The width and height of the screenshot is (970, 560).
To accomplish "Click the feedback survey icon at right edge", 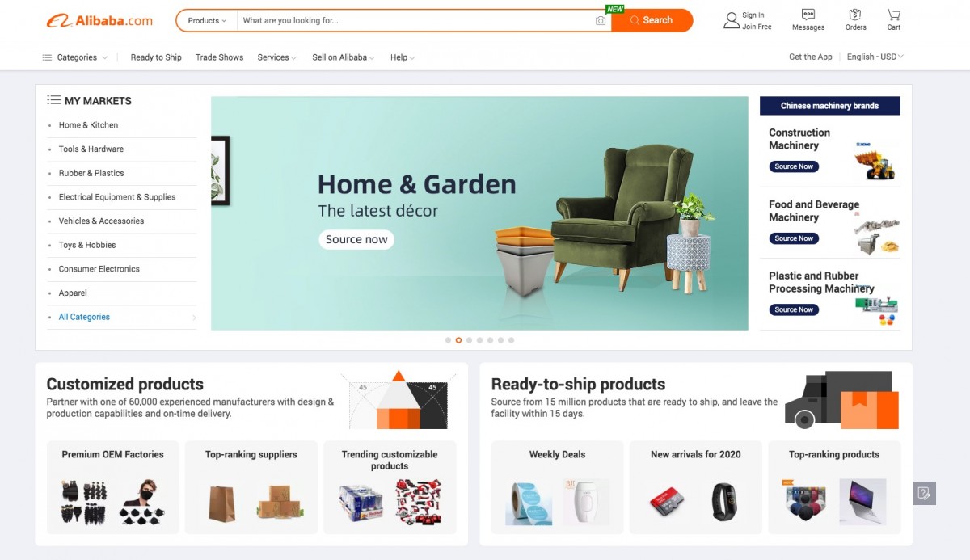I will point(925,493).
